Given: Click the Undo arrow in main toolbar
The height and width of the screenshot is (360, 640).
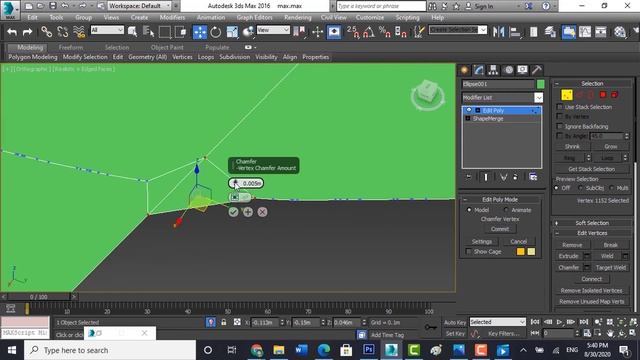Looking at the screenshot, I should (12, 32).
